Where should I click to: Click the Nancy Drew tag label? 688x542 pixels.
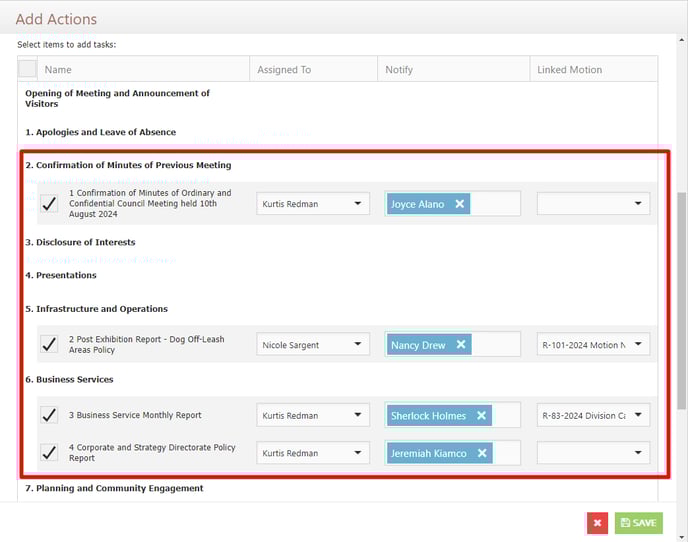click(418, 345)
